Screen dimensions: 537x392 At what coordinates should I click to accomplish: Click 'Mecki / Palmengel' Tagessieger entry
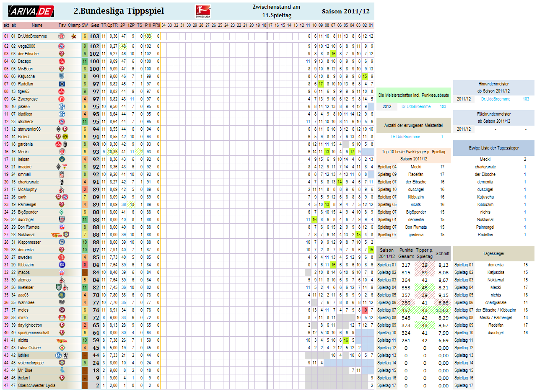[x=496, y=317]
